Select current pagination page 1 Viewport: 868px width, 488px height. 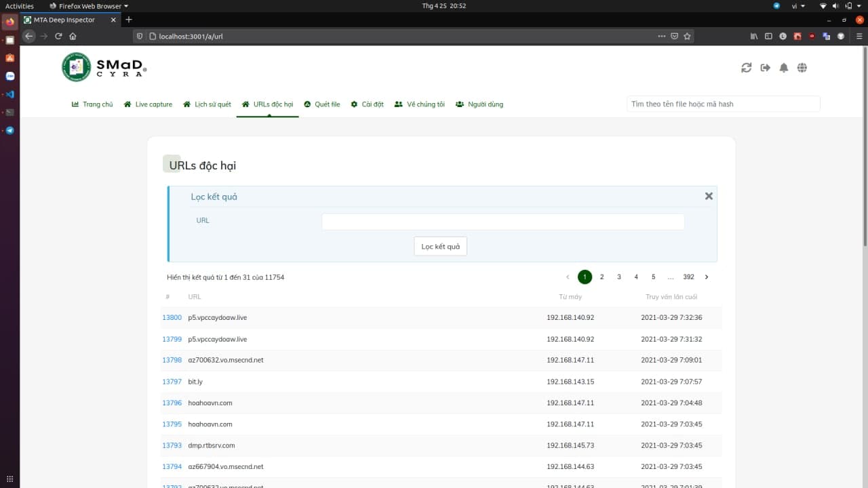585,277
